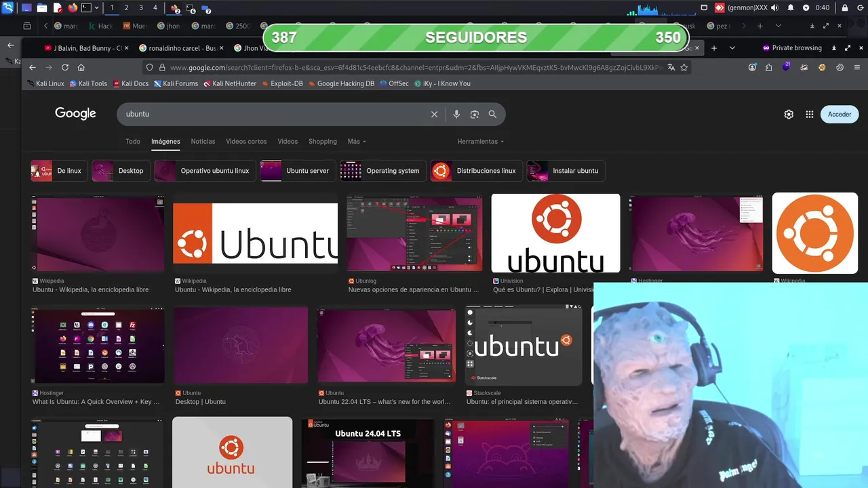The height and width of the screenshot is (488, 868).
Task: Click the volume icon in system tray
Action: [774, 7]
